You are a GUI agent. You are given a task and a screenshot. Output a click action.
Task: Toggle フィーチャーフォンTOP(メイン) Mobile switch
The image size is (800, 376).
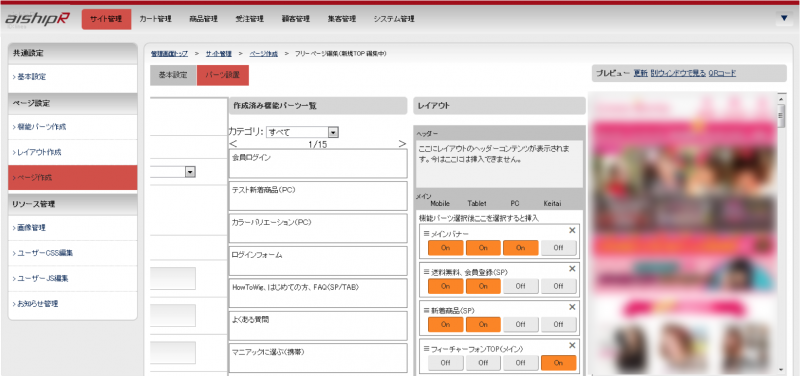coord(445,363)
